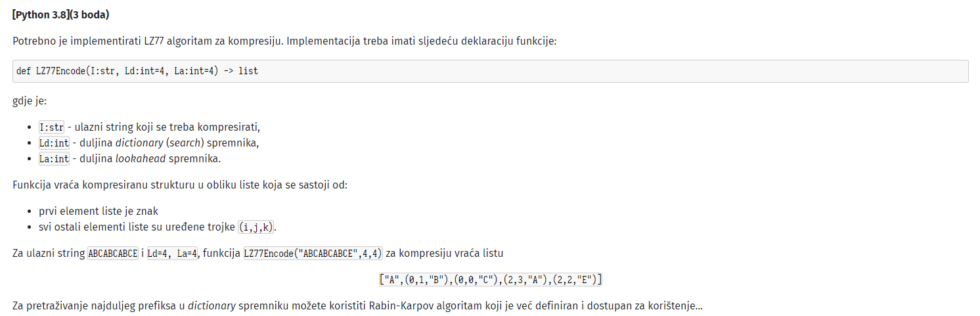Screen dimensions: 980x316
Task: Click the I:str inline code label
Action: pos(51,127)
